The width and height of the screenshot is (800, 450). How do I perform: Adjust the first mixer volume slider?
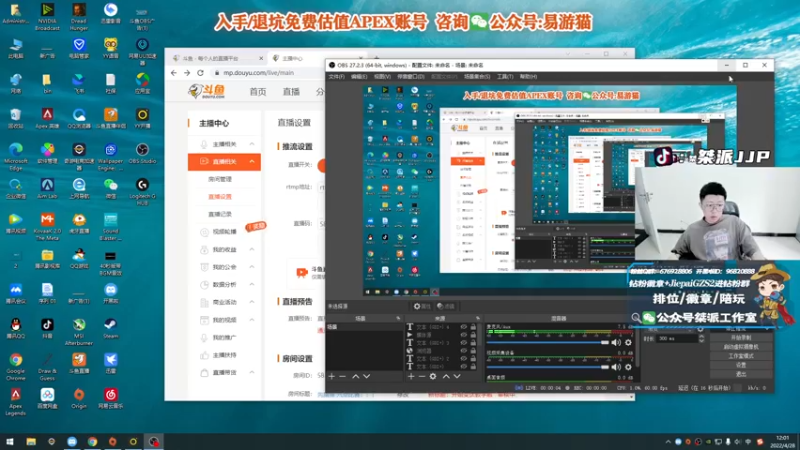click(548, 342)
